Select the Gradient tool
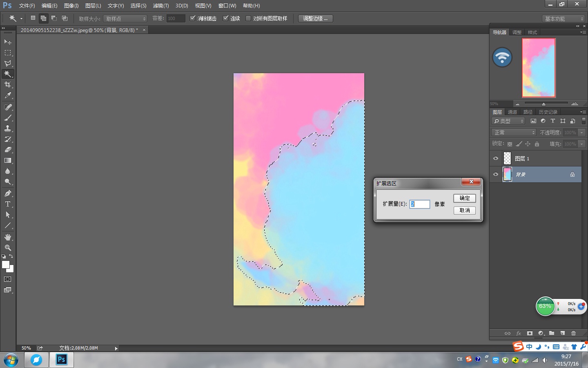This screenshot has height=368, width=588. [x=8, y=160]
